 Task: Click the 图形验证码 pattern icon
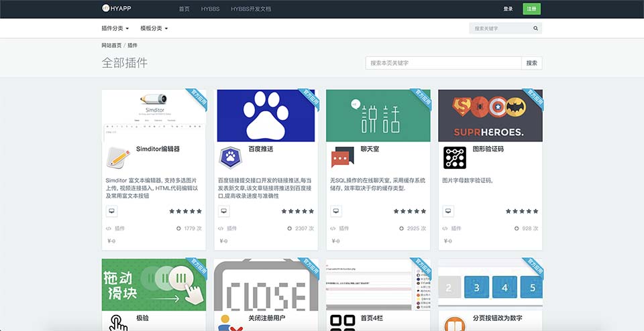[455, 157]
